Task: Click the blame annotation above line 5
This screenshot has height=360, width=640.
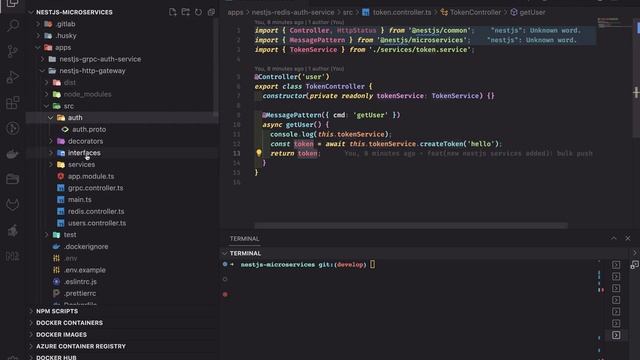Action: [299, 69]
